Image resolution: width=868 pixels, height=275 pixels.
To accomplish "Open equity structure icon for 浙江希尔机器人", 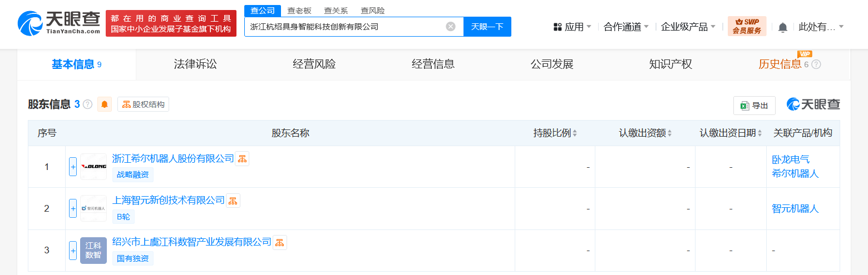I will tap(242, 159).
